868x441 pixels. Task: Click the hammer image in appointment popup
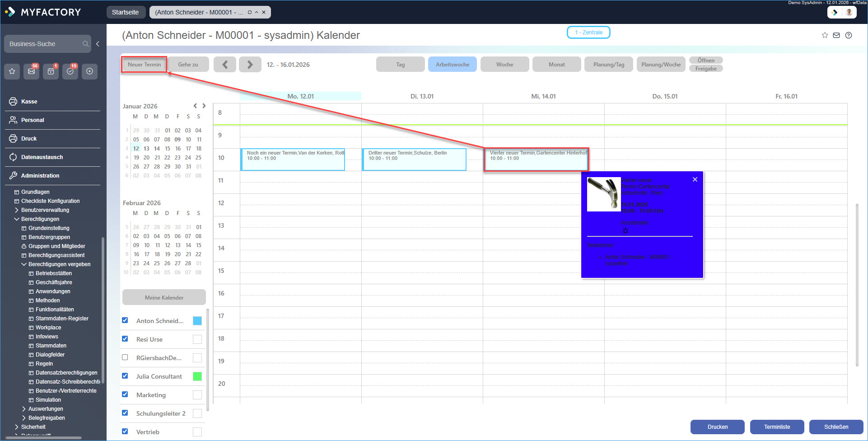tap(604, 194)
